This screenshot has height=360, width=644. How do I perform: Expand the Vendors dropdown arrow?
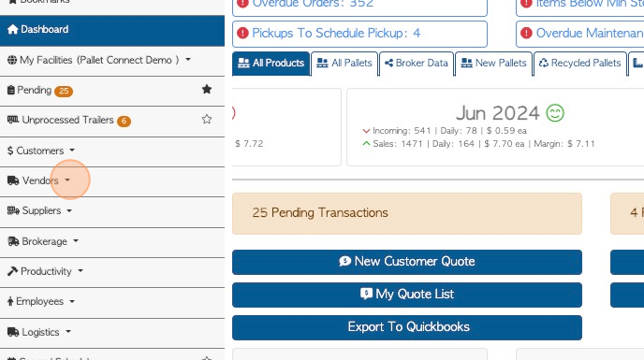[x=67, y=180]
